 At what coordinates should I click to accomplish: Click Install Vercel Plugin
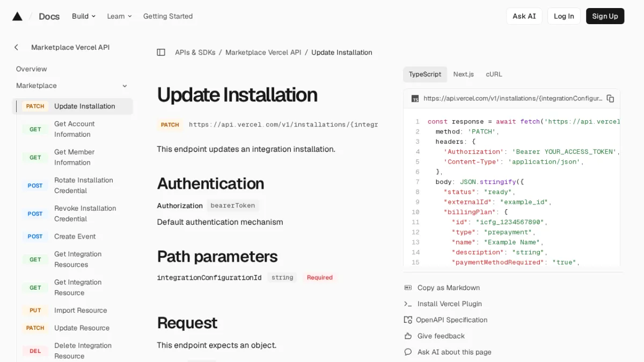(x=450, y=304)
